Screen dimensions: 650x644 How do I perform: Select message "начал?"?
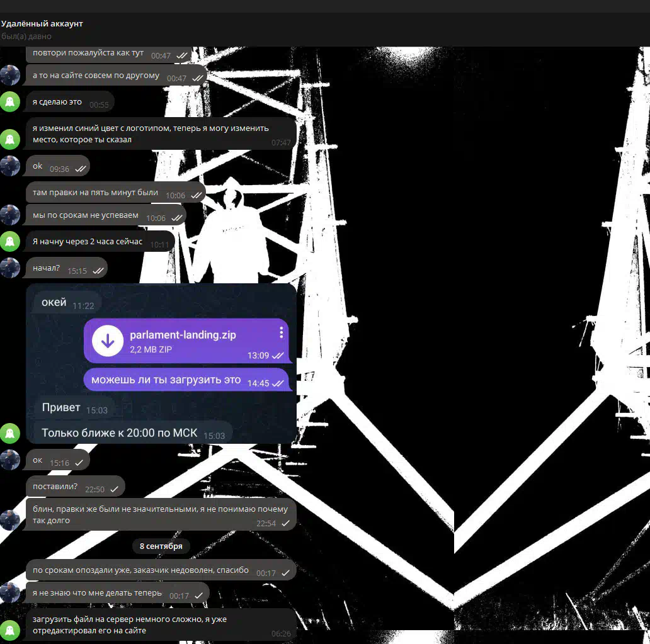coord(67,268)
